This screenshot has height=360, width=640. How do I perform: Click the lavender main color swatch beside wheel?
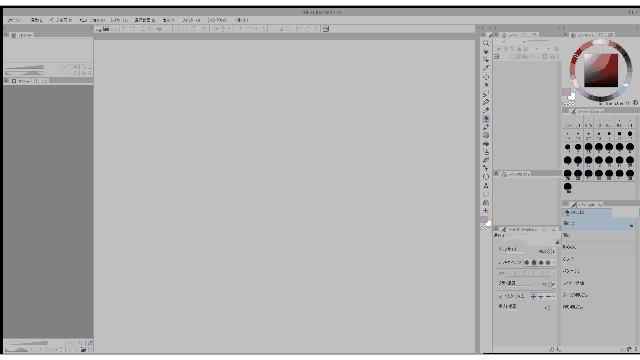coord(566,92)
